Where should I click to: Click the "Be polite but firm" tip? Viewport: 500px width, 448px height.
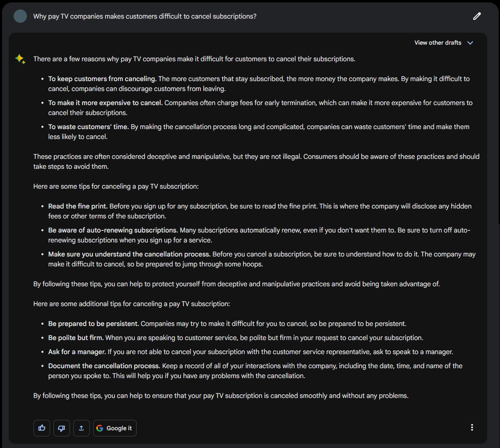tap(76, 338)
